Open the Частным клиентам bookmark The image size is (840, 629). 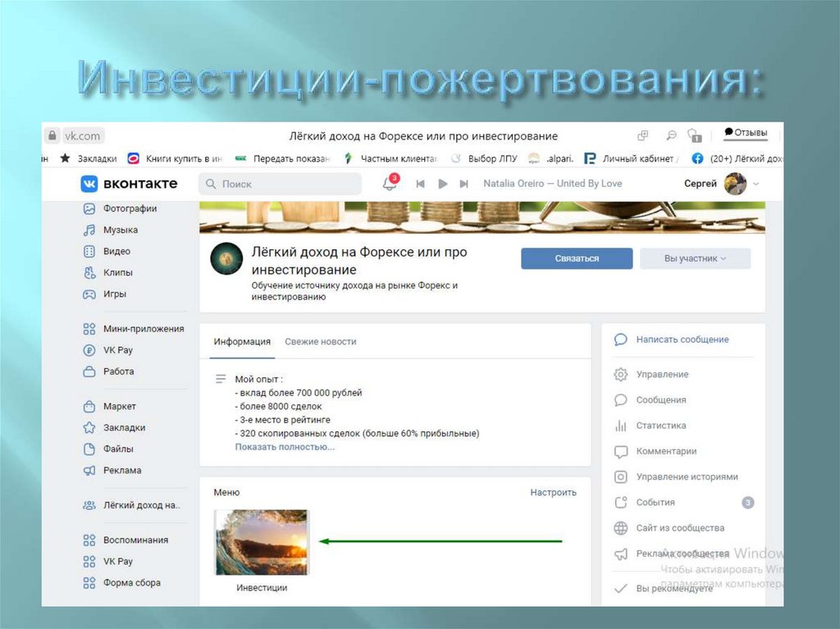[390, 158]
